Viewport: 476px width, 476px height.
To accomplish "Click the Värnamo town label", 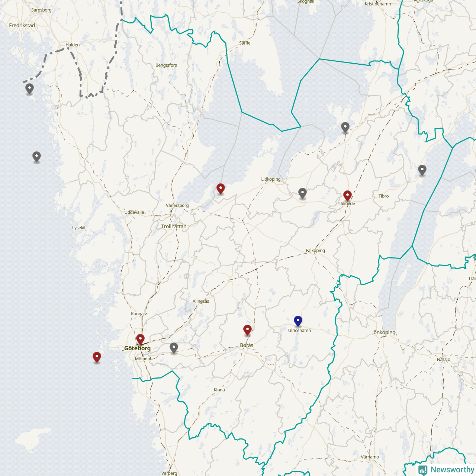I will 370,457.
